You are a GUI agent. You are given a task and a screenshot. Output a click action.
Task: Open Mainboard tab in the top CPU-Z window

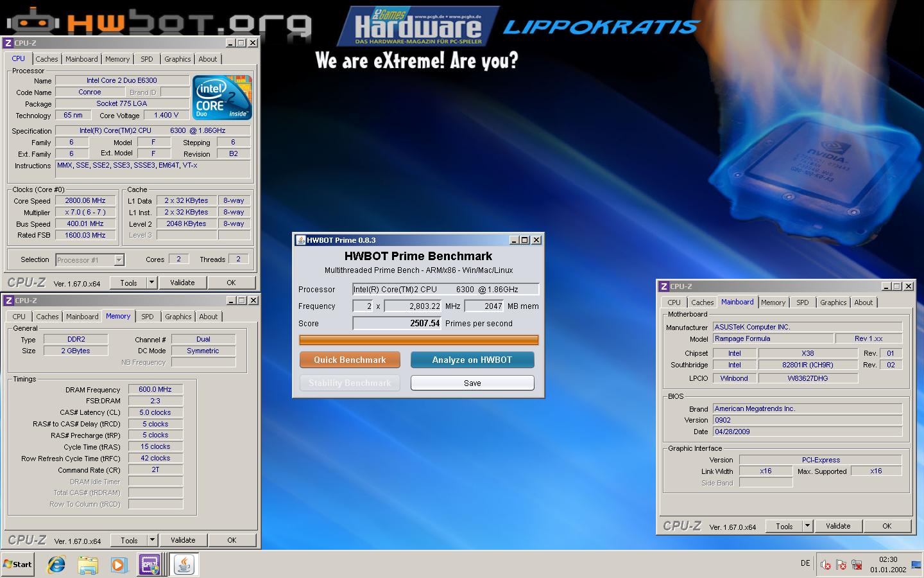click(81, 59)
